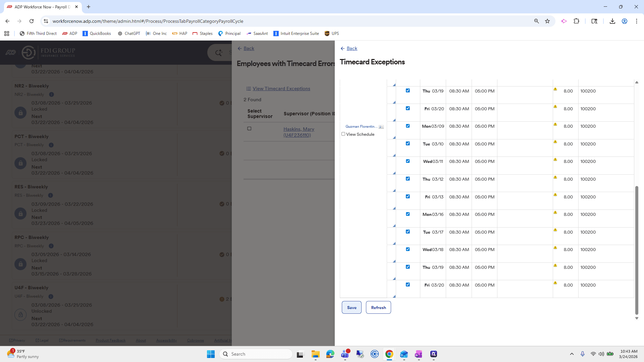
Task: Reload the ADP page
Action: point(32,21)
